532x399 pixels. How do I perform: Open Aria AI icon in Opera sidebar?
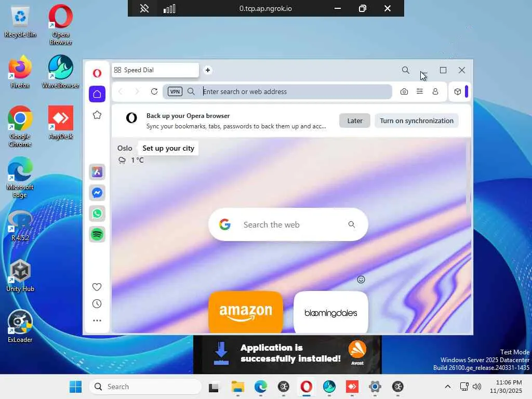point(97,172)
